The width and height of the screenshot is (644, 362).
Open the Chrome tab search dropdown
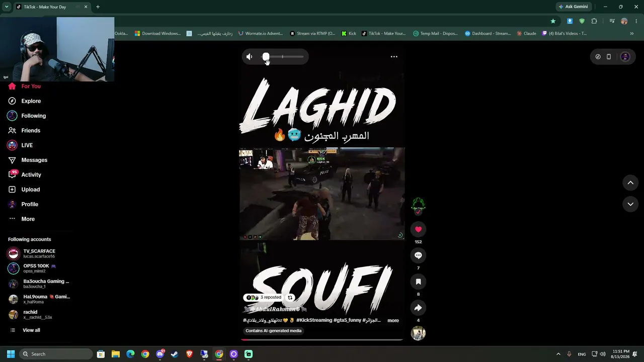(7, 7)
